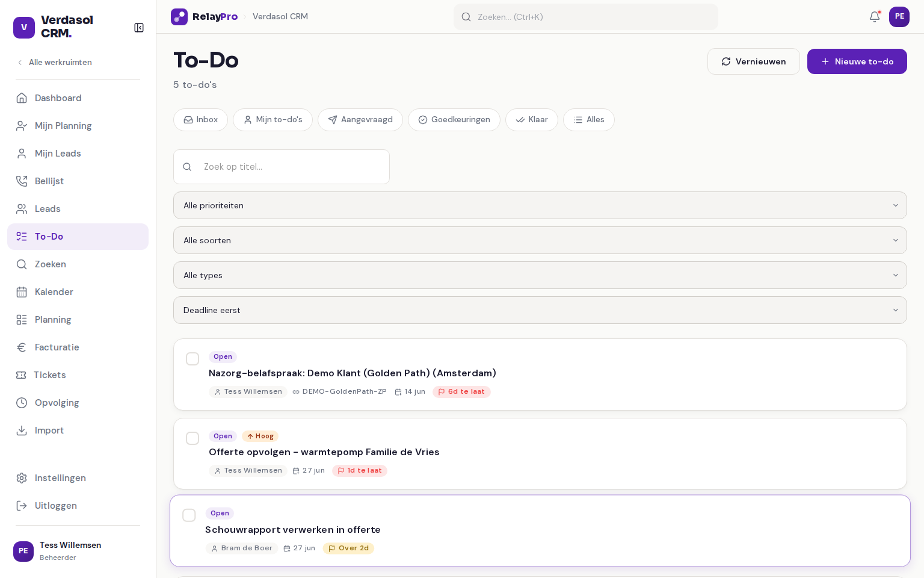
Task: Click the 14 jun deadline date
Action: tap(410, 392)
